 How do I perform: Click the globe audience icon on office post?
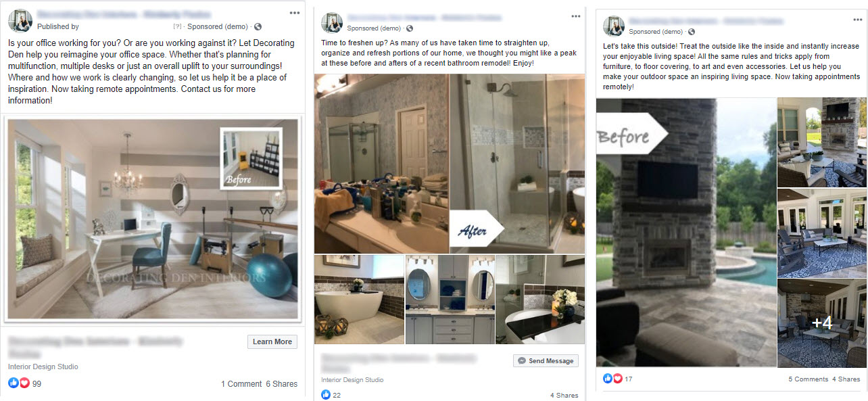[258, 27]
